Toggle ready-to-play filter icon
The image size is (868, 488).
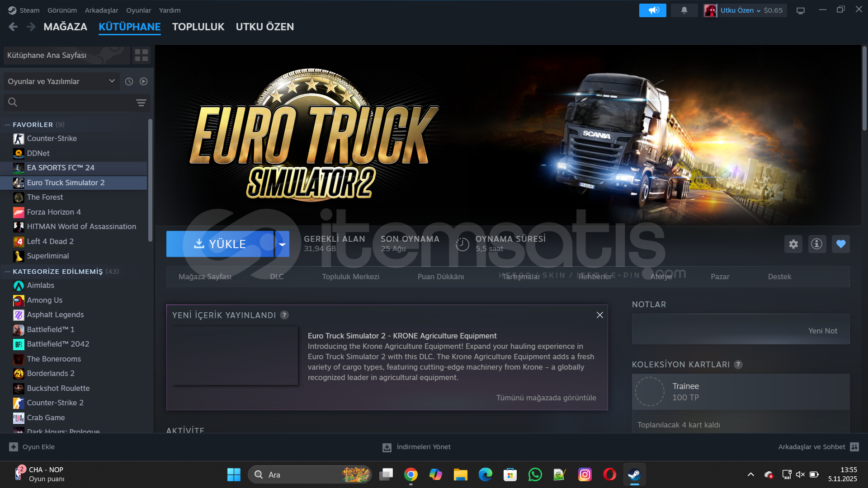(144, 81)
